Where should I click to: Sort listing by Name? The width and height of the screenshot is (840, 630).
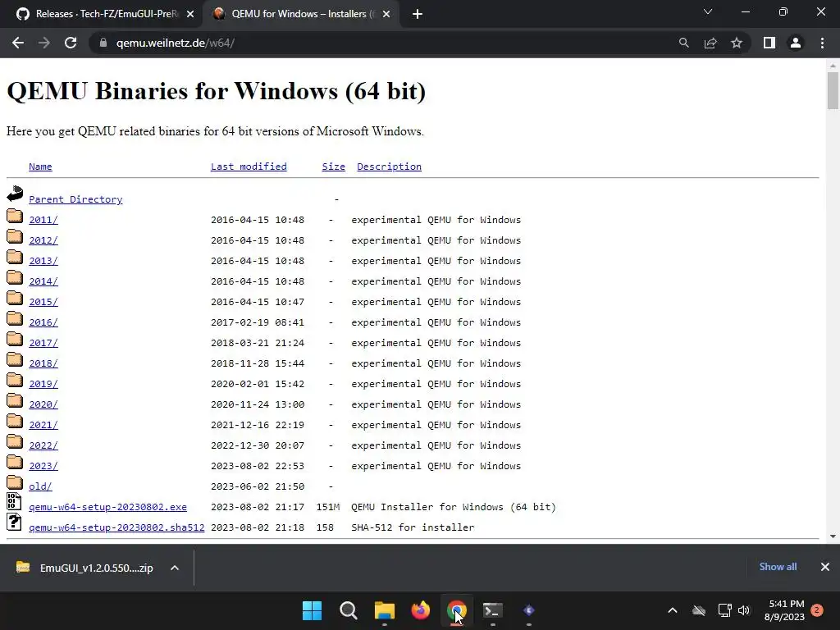click(40, 167)
